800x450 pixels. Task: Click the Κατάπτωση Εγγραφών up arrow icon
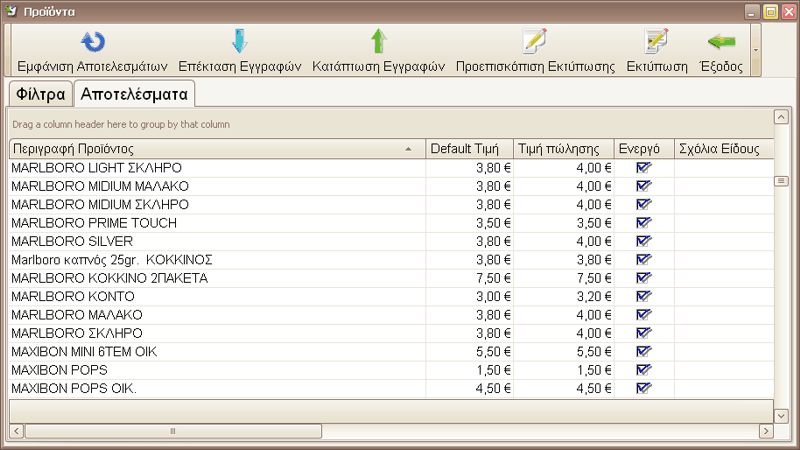[379, 41]
